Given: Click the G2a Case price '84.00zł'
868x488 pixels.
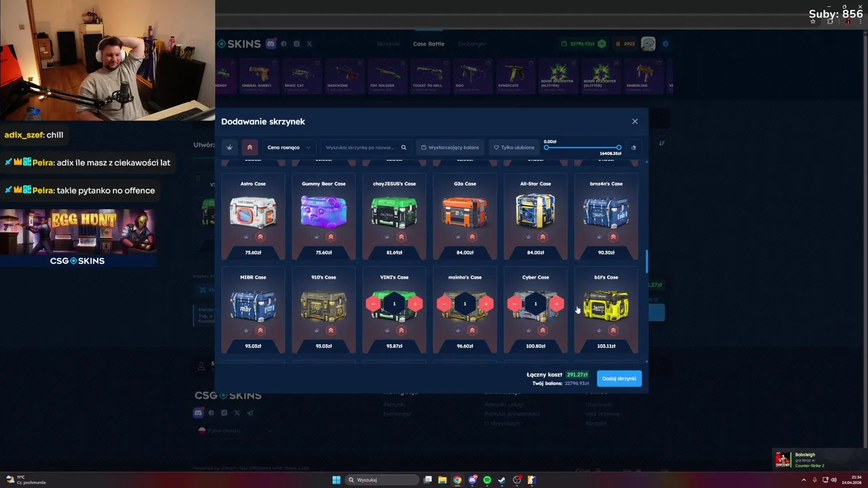Looking at the screenshot, I should [465, 253].
